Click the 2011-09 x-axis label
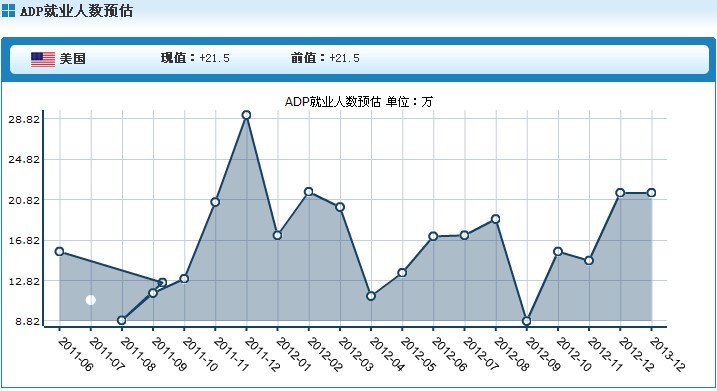The width and height of the screenshot is (717, 391). pos(169,354)
